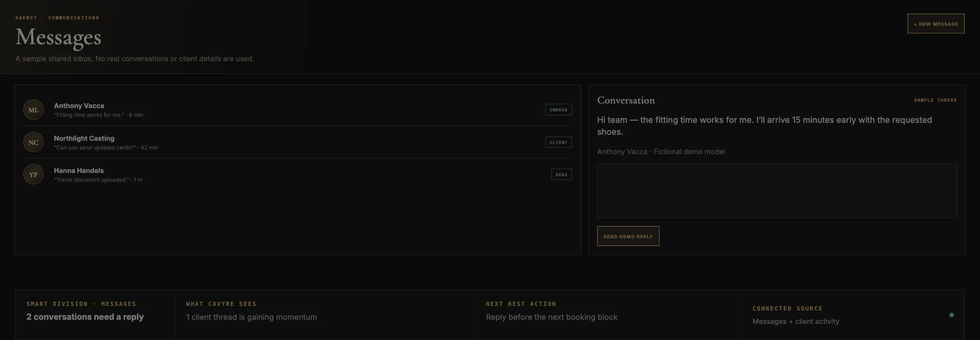This screenshot has width=980, height=340.
Task: Click the "Hi team" message body text
Action: 765,126
